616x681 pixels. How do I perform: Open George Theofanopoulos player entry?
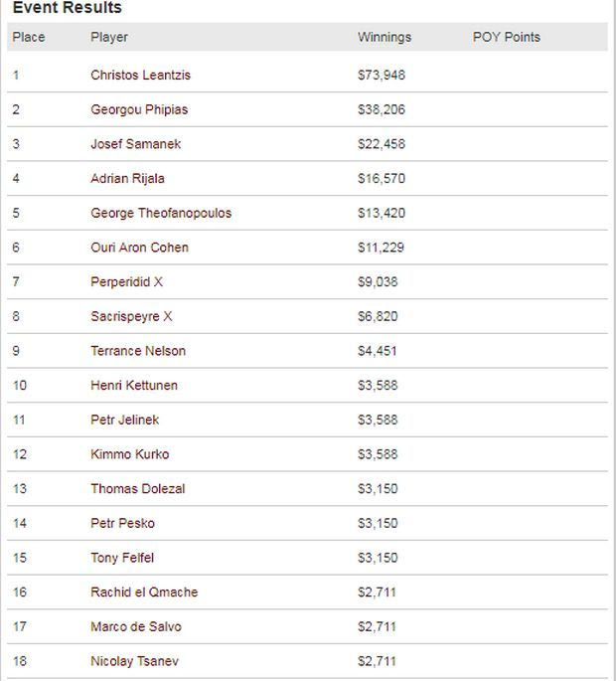point(161,213)
